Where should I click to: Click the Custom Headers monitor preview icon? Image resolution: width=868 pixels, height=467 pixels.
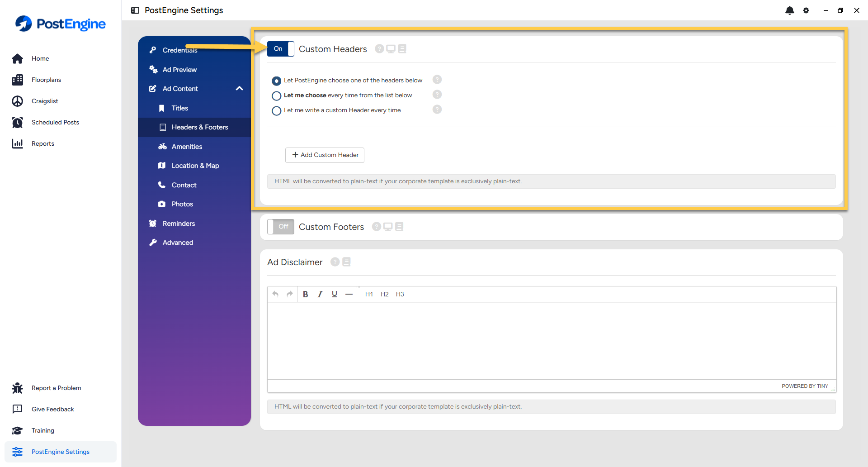[x=391, y=49]
